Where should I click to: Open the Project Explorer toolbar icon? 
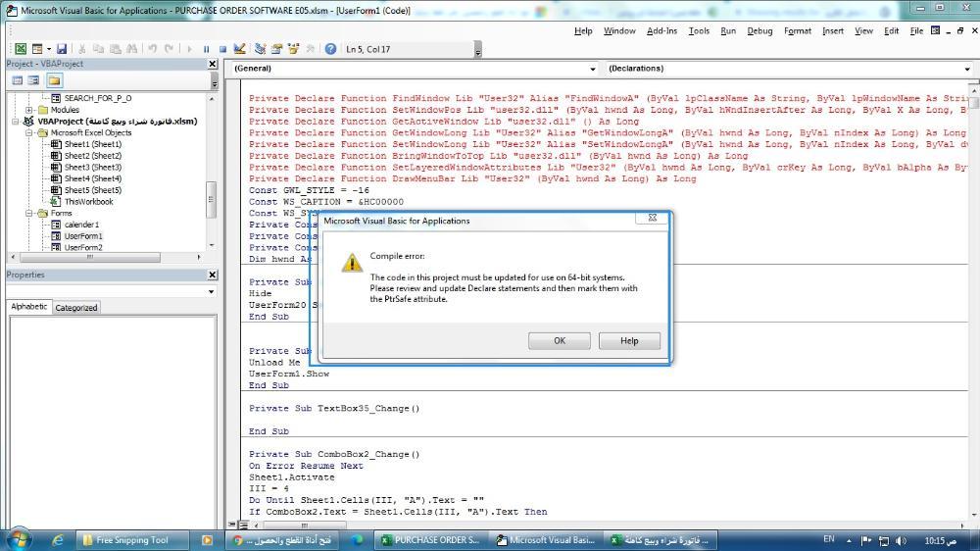[260, 49]
